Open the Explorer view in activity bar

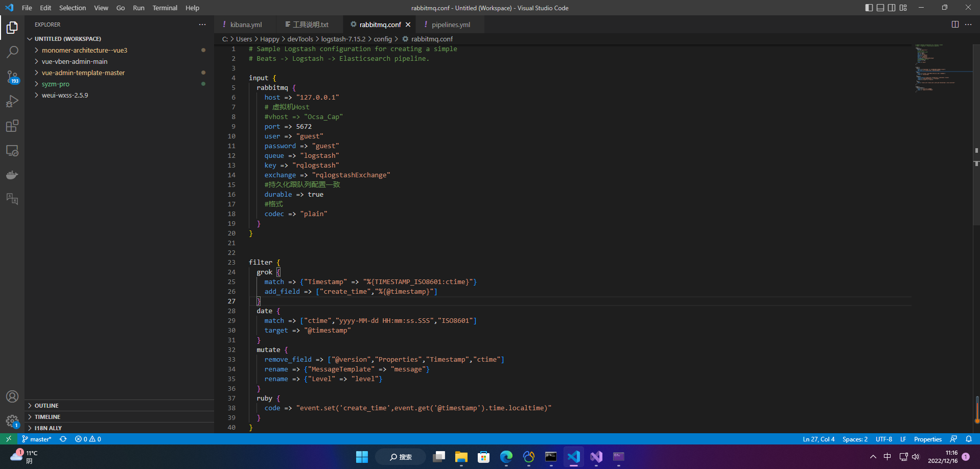click(12, 28)
